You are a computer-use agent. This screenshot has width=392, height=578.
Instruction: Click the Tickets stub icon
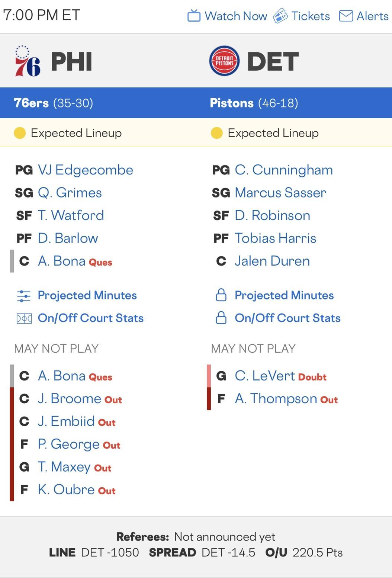(x=280, y=16)
